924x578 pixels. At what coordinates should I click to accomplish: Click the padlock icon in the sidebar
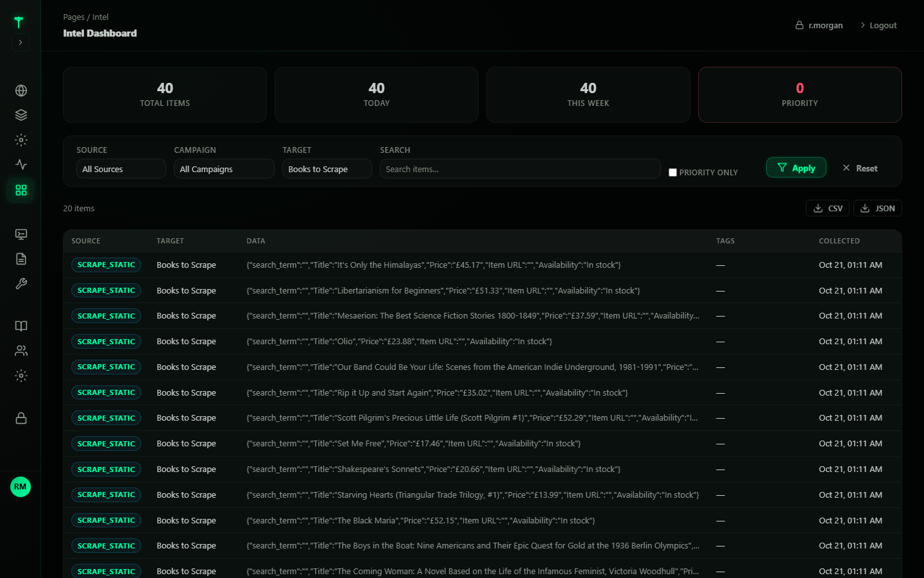point(21,418)
